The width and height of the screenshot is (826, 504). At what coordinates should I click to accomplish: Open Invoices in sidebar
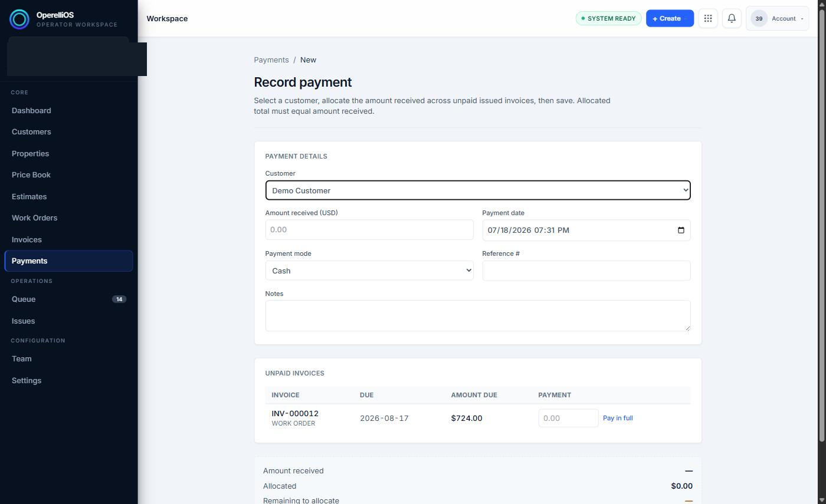pos(68,240)
